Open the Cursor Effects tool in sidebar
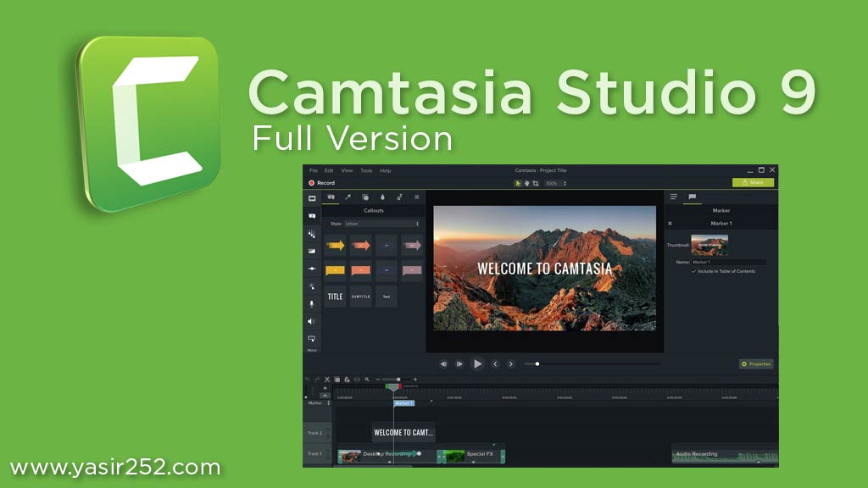This screenshot has width=868, height=488. pos(312,286)
